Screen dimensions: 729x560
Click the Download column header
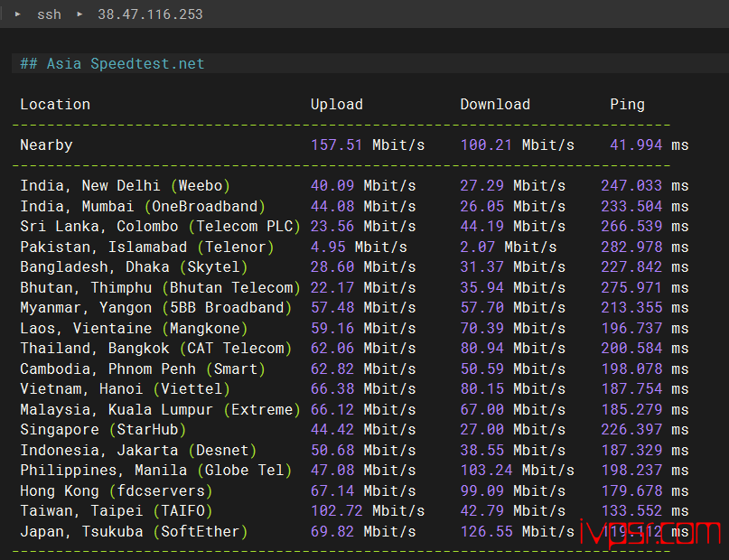(x=495, y=104)
